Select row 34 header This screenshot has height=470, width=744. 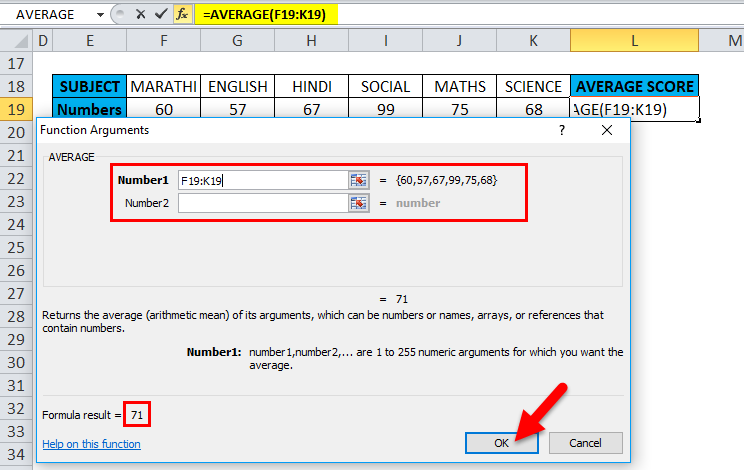(x=16, y=454)
